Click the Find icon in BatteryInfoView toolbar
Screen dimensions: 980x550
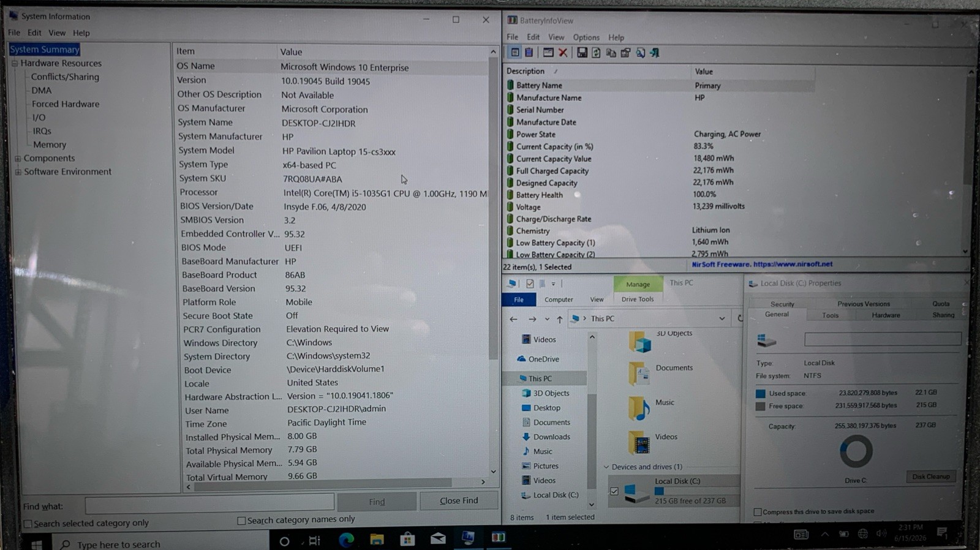[x=640, y=53]
